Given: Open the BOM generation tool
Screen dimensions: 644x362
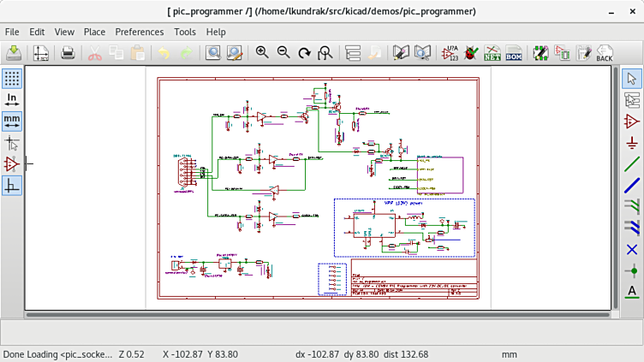Looking at the screenshot, I should pyautogui.click(x=514, y=53).
